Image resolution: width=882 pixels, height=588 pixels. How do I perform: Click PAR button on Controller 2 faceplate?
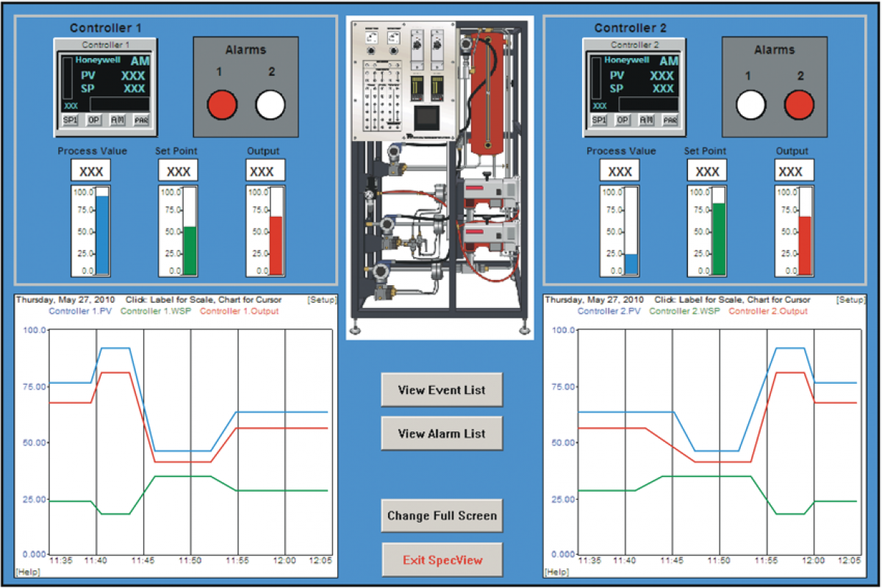(670, 120)
